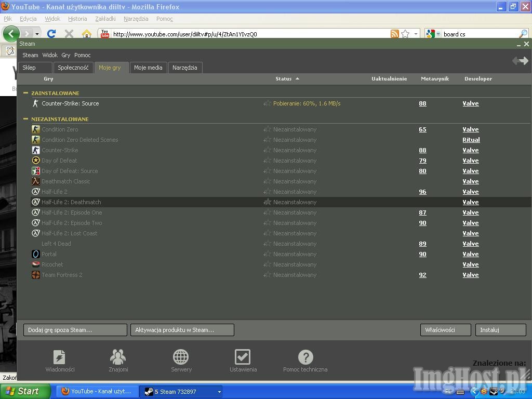The height and width of the screenshot is (399, 532).
Task: Switch to the Sklep tab
Action: tap(35, 68)
